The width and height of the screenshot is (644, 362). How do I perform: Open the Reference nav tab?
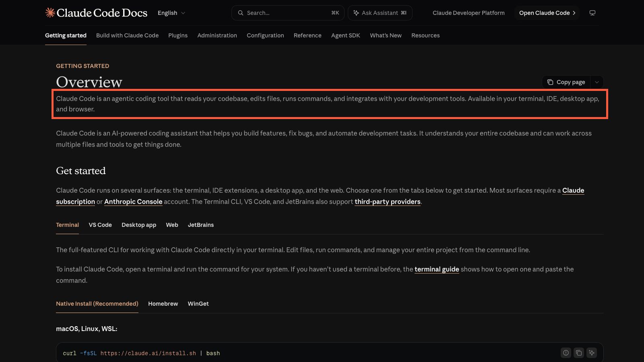tap(308, 35)
